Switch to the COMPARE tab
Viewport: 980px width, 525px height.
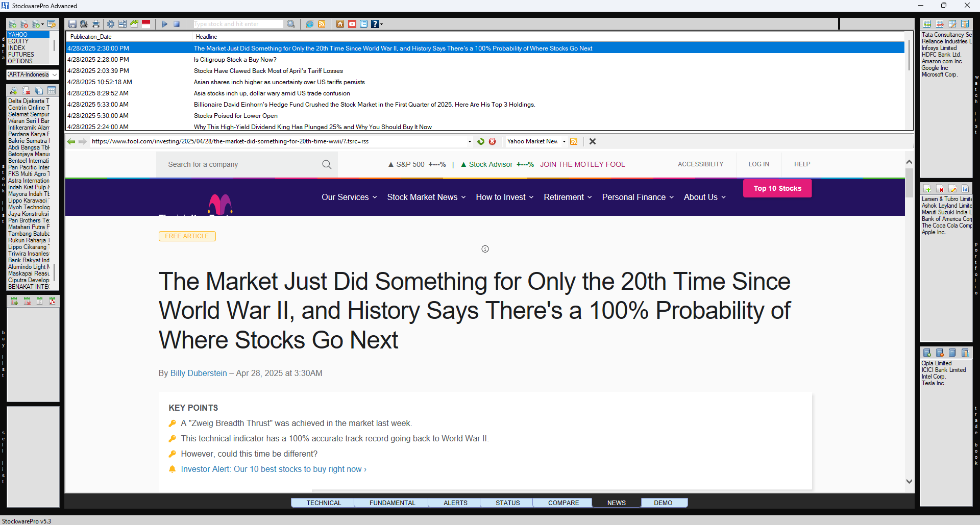tap(563, 503)
